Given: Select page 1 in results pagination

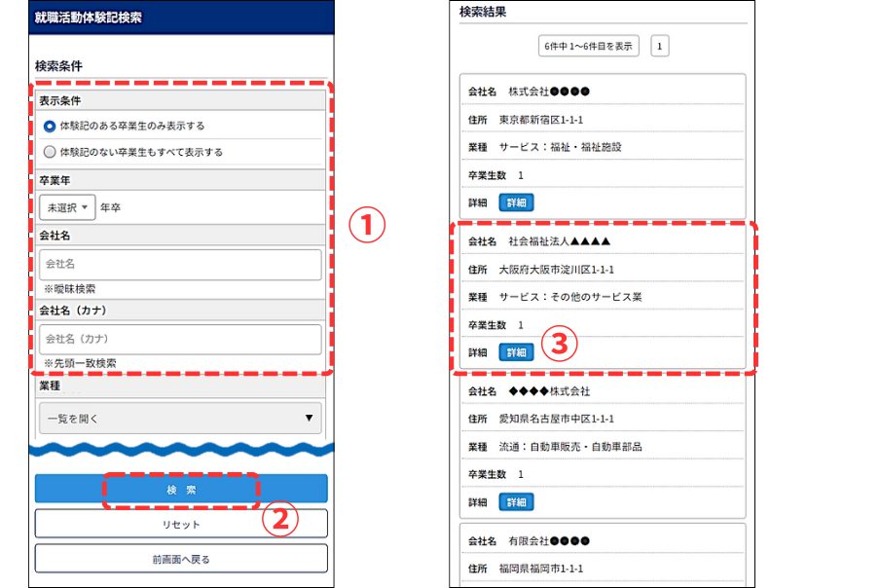Looking at the screenshot, I should point(659,46).
